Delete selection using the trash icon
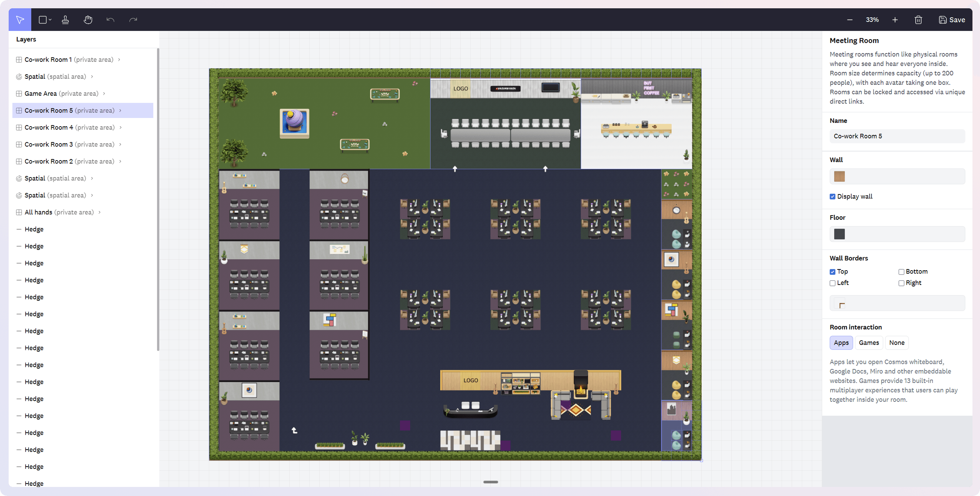This screenshot has height=496, width=980. click(x=918, y=20)
